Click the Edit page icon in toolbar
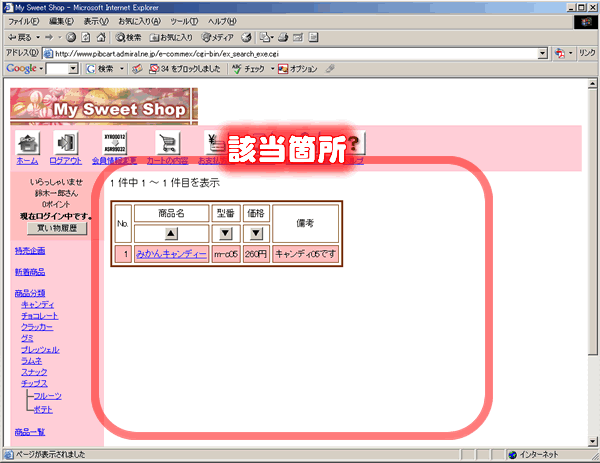The image size is (600, 463). [x=298, y=37]
